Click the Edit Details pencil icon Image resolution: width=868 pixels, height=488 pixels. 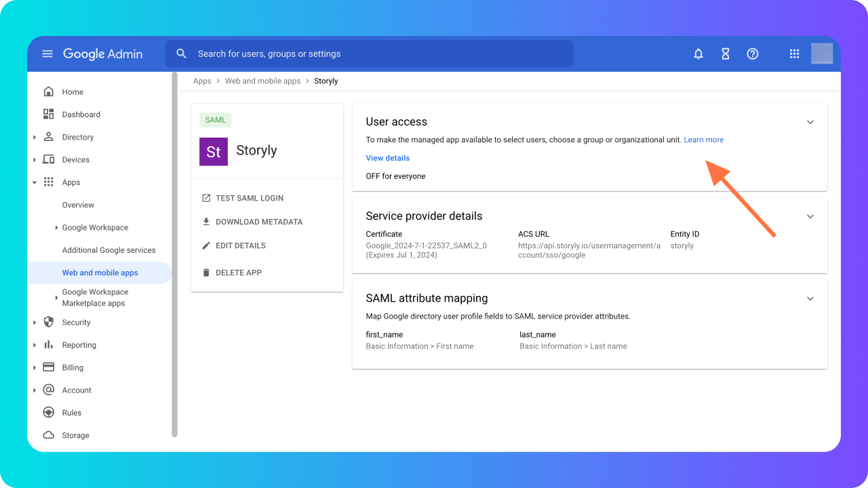pyautogui.click(x=206, y=245)
